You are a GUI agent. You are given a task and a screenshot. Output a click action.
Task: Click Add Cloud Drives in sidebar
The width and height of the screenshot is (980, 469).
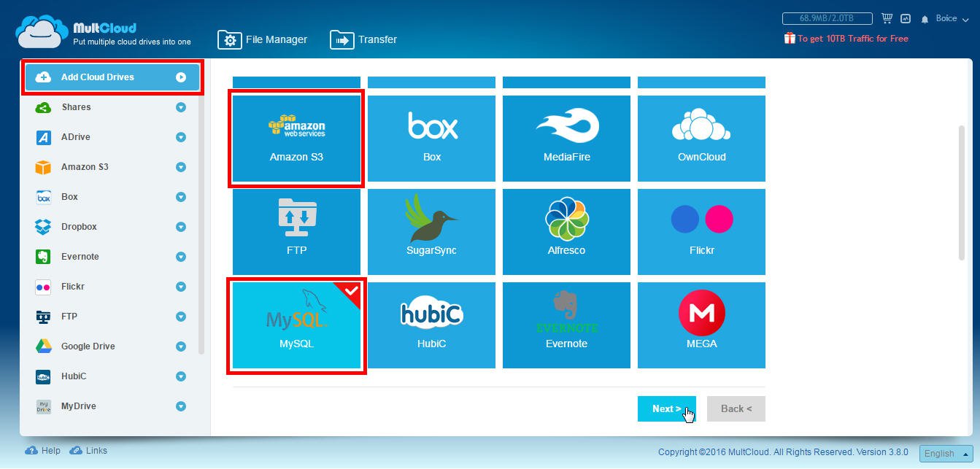[112, 77]
